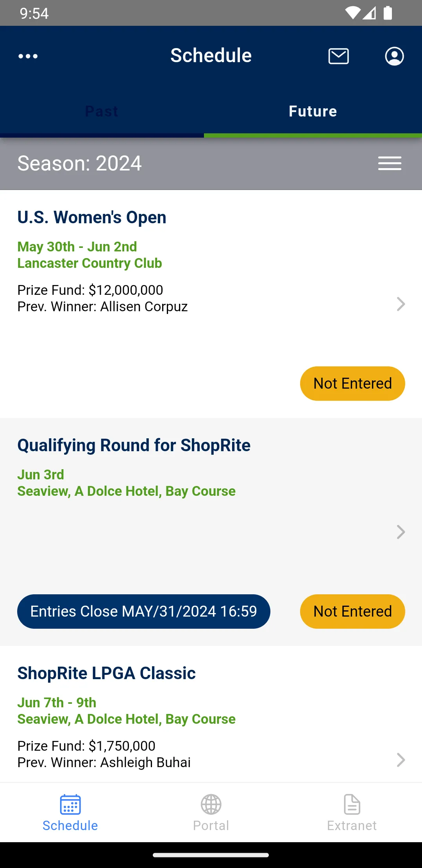This screenshot has width=422, height=868.
Task: Open ShopRite LPGA Classic event title
Action: tap(106, 673)
